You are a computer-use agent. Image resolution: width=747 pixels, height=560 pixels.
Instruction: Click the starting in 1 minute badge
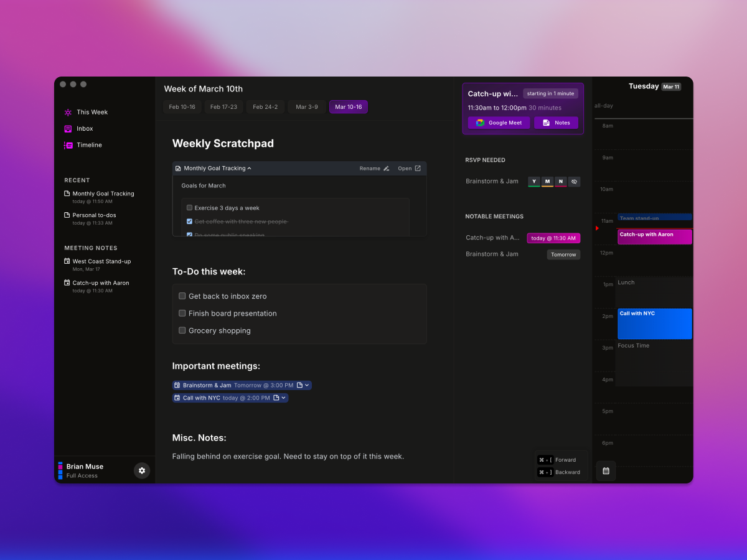(x=550, y=94)
